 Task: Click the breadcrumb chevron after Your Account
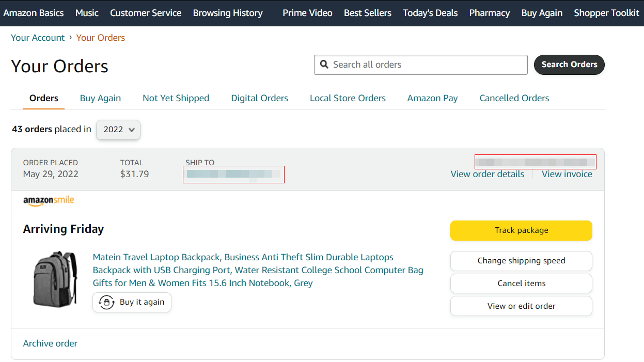pos(70,37)
